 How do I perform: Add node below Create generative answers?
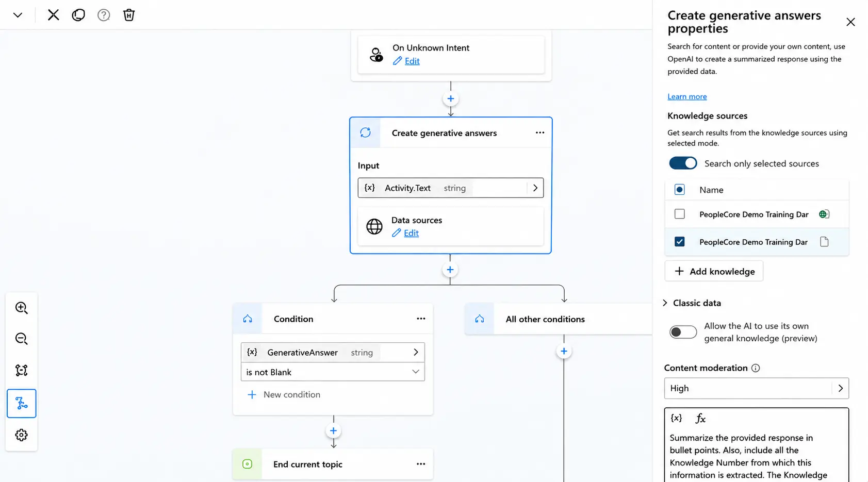click(450, 270)
